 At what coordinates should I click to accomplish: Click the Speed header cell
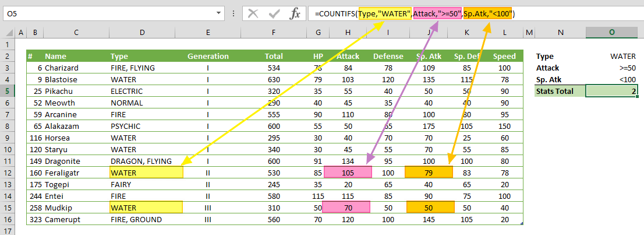click(504, 57)
